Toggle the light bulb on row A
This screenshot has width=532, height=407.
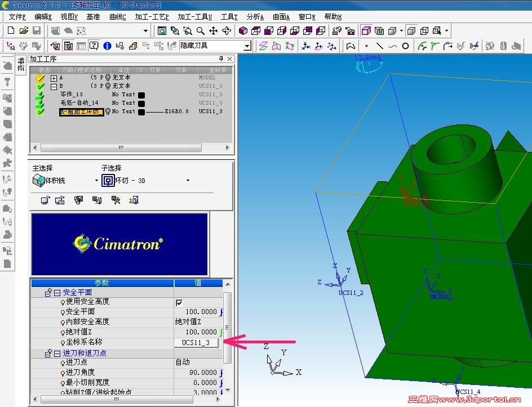click(x=108, y=78)
